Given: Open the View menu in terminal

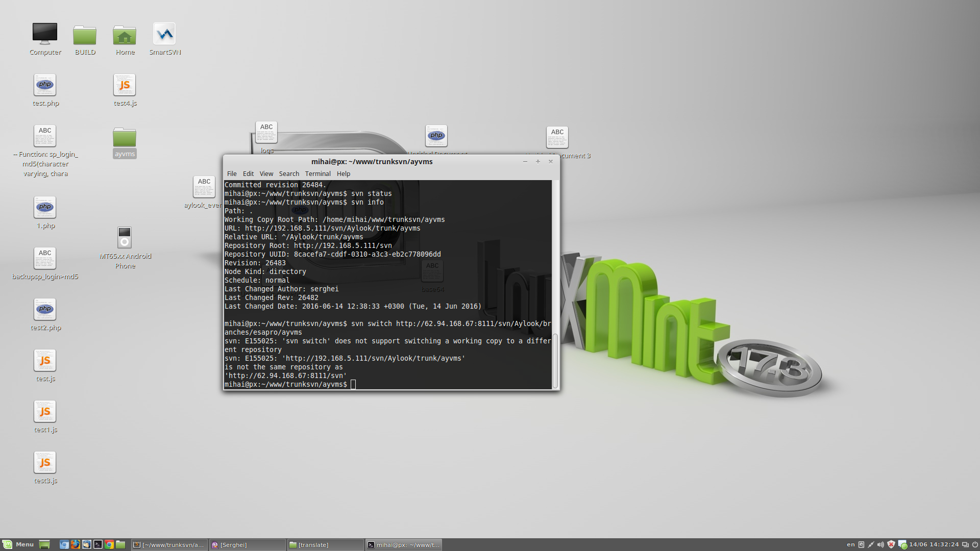Looking at the screenshot, I should pyautogui.click(x=266, y=174).
